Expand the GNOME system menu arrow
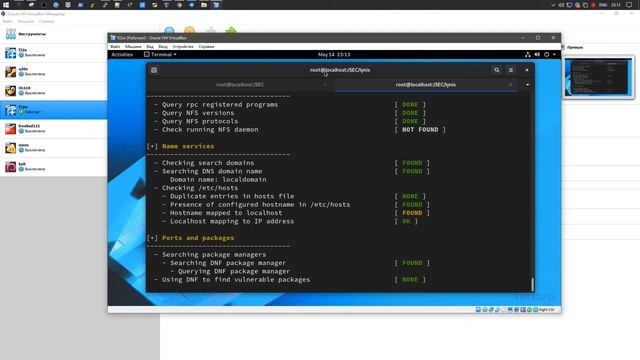Screen dimensions: 640x360 point(554,54)
